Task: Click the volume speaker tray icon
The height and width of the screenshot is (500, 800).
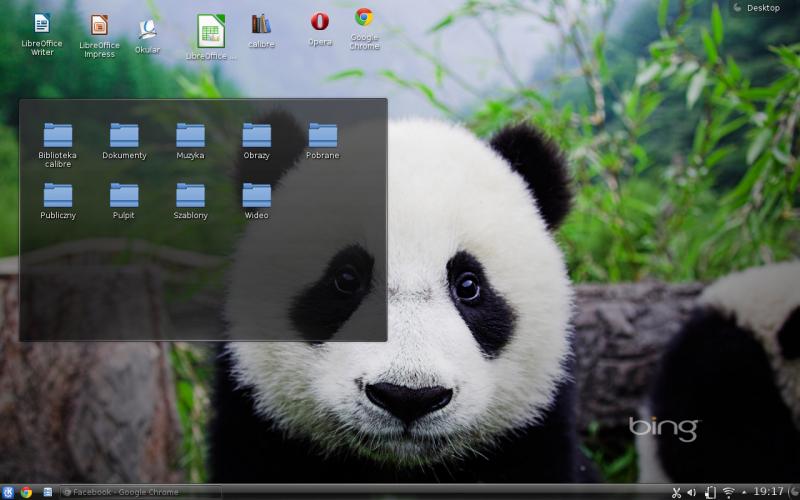Action: [x=692, y=492]
